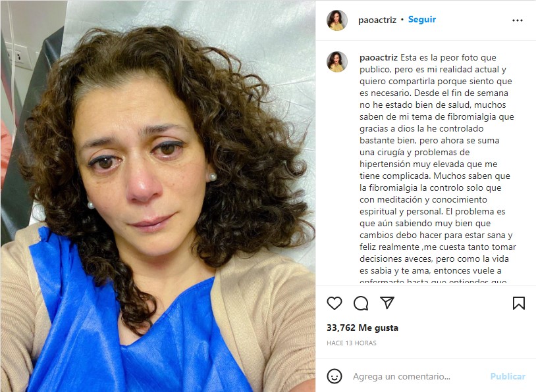Click the woman's selfie photo
The image size is (536, 392).
[x=158, y=196]
